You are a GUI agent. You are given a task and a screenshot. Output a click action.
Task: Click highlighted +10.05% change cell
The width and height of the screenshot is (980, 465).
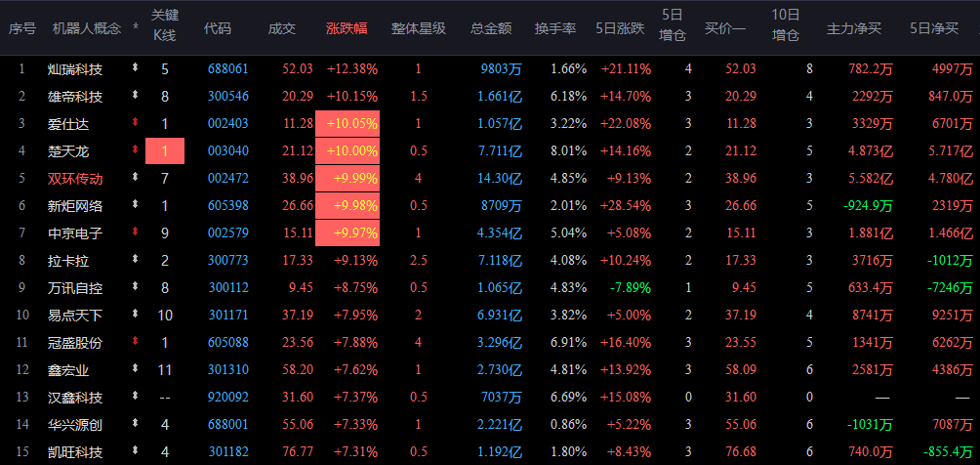pyautogui.click(x=347, y=124)
